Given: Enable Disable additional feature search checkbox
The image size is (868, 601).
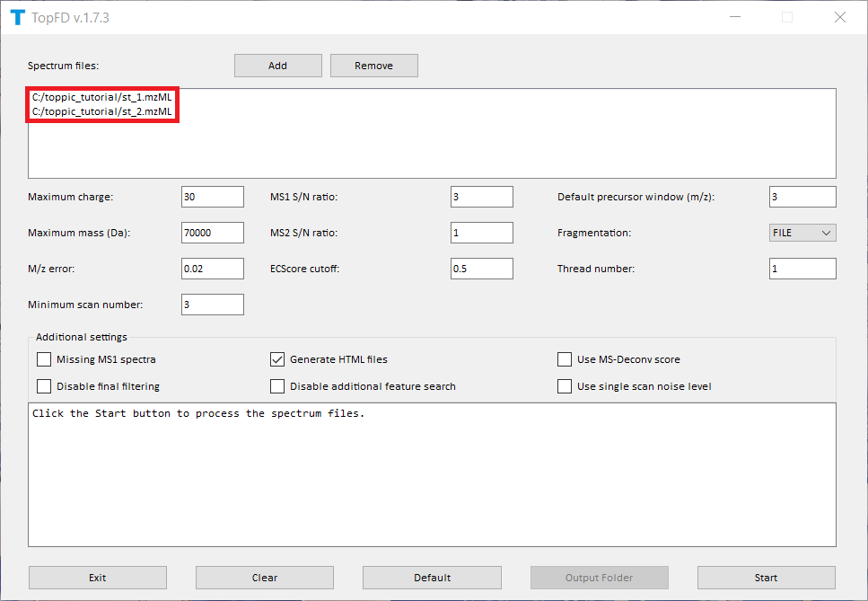Looking at the screenshot, I should pyautogui.click(x=277, y=386).
